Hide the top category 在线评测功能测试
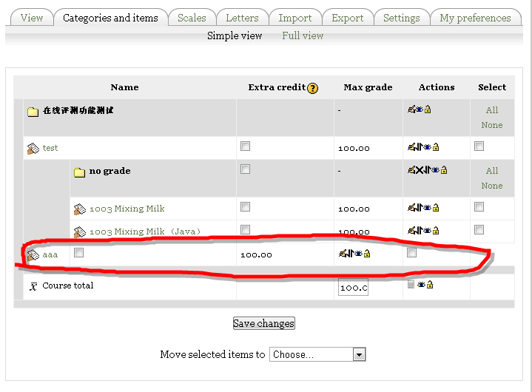Image resolution: width=532 pixels, height=392 pixels. [420, 109]
